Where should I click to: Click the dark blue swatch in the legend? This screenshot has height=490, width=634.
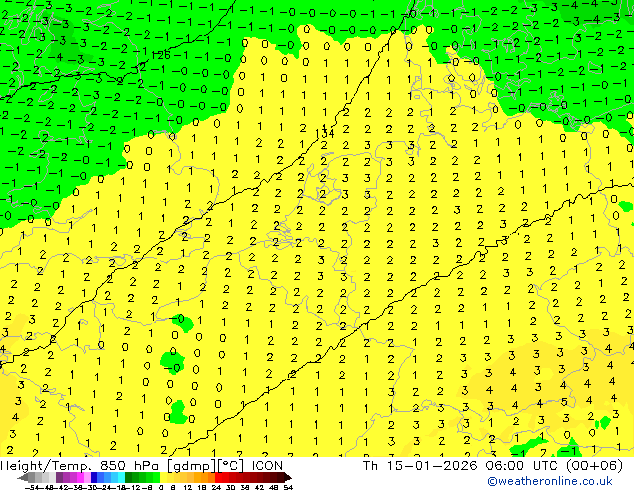pos(94,477)
